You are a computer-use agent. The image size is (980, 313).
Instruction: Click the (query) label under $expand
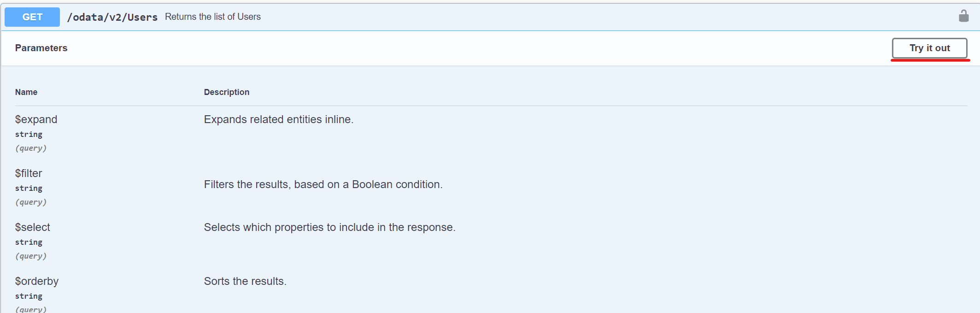click(31, 148)
